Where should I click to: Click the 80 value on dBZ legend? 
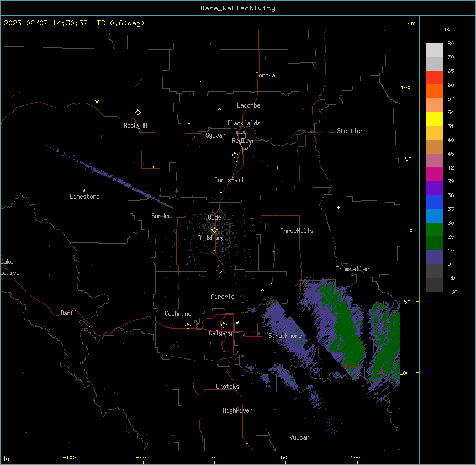[x=451, y=44]
